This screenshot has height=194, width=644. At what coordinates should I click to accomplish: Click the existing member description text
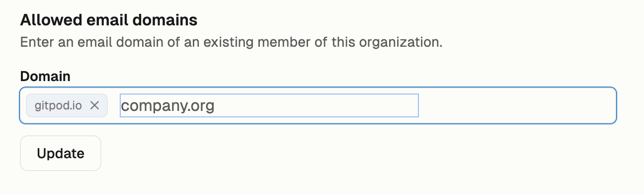tap(231, 41)
